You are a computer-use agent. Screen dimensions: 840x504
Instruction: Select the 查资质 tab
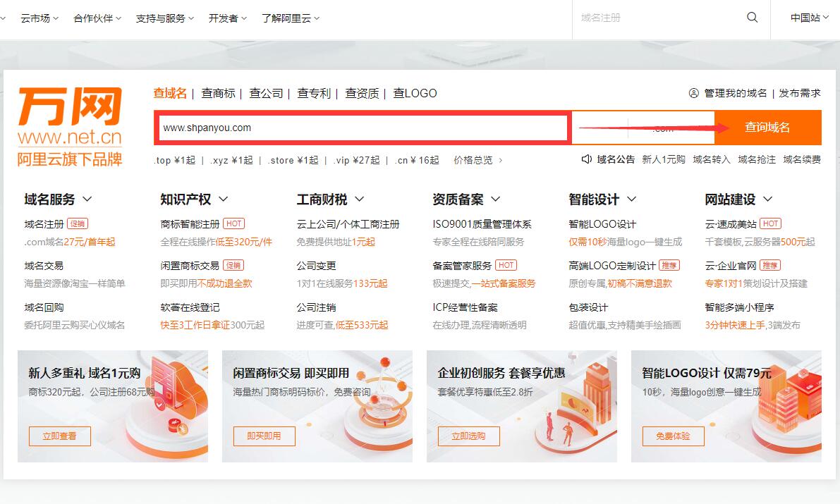[362, 93]
